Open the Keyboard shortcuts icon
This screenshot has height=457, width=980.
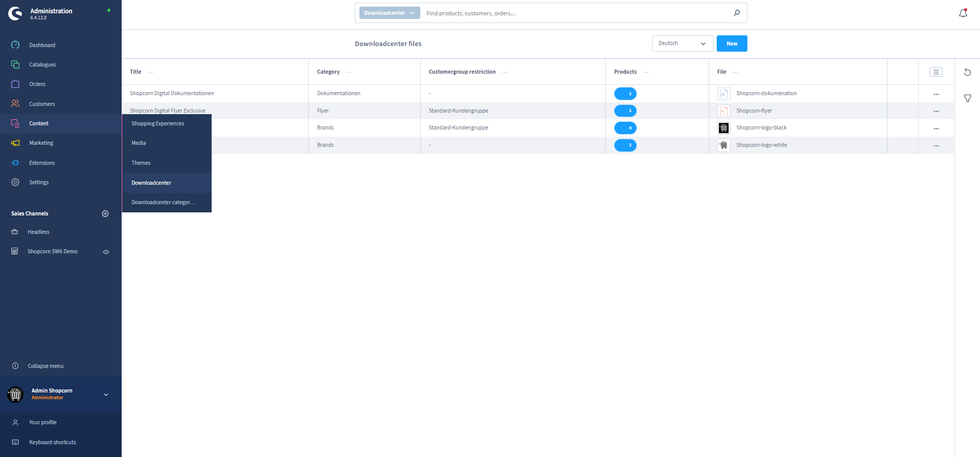click(15, 442)
